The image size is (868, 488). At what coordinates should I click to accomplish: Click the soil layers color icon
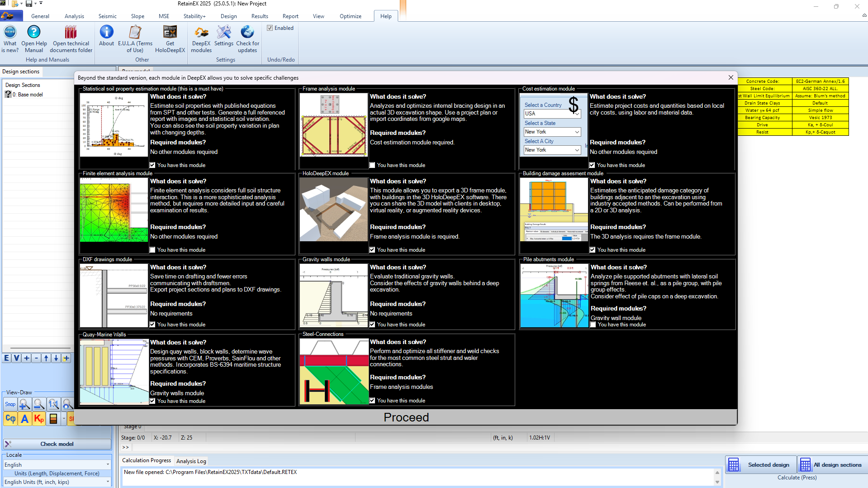53,419
